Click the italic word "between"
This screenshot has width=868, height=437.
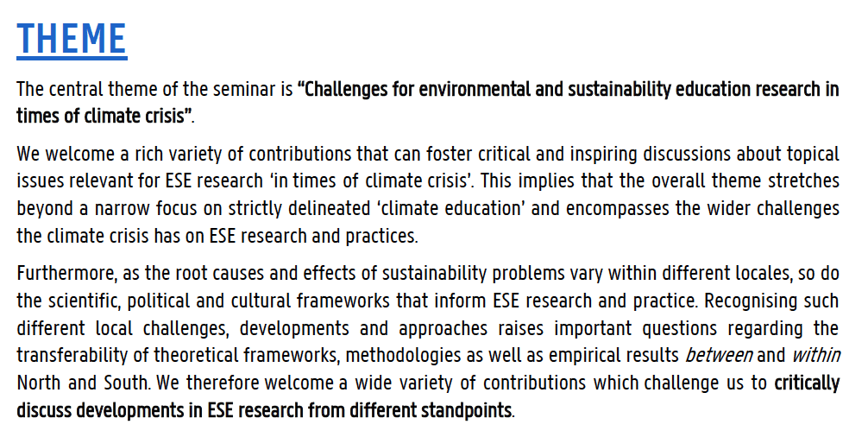click(732, 356)
